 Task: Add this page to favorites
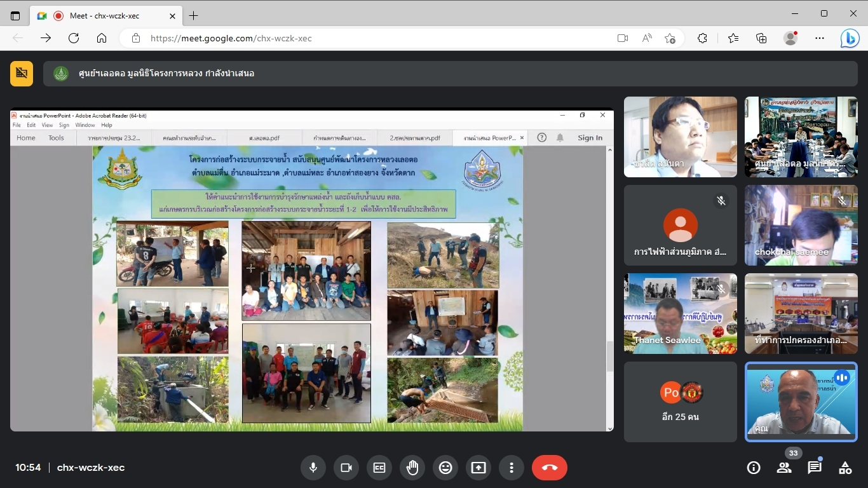pyautogui.click(x=670, y=38)
